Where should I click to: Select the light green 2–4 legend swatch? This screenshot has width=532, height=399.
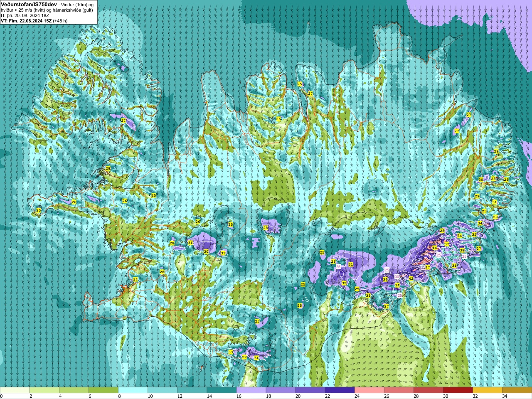44,390
